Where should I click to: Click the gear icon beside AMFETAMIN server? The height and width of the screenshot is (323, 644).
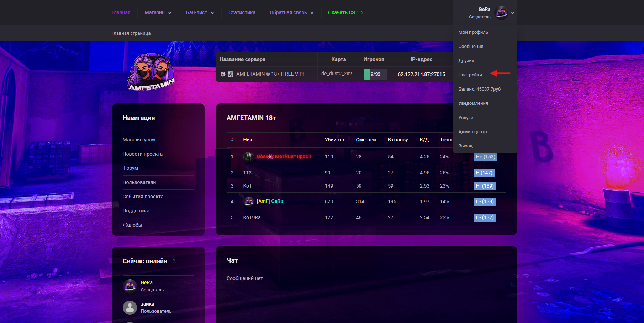tap(223, 74)
